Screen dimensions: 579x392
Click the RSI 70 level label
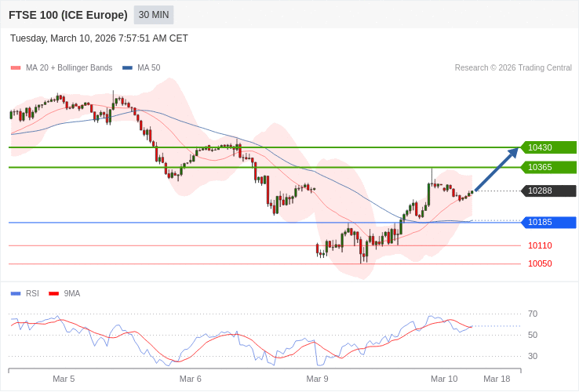tap(533, 314)
